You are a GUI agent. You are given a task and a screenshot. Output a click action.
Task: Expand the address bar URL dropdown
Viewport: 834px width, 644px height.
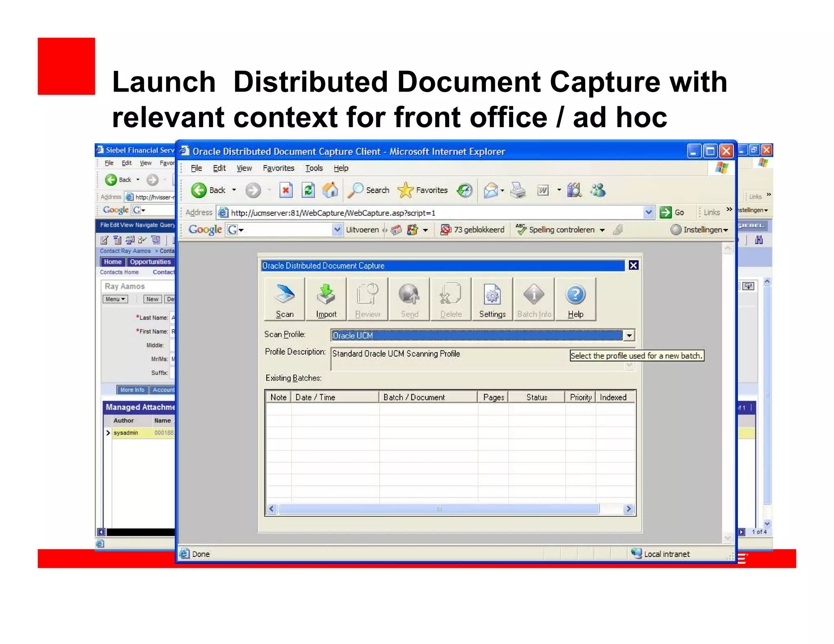point(648,212)
